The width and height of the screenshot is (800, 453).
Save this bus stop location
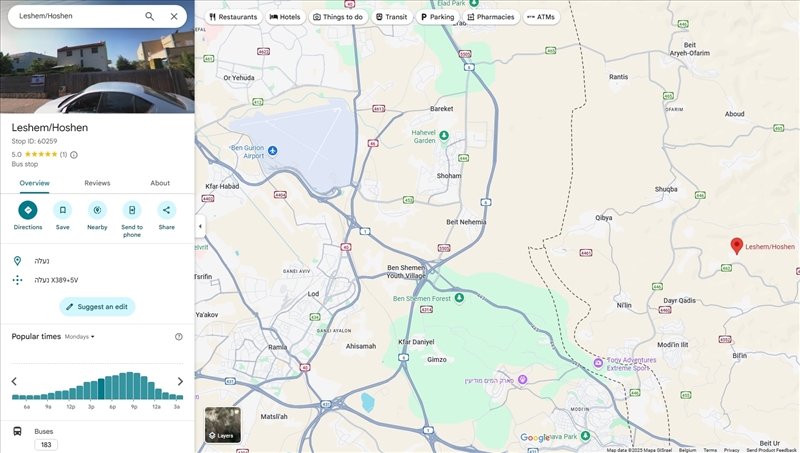62,210
